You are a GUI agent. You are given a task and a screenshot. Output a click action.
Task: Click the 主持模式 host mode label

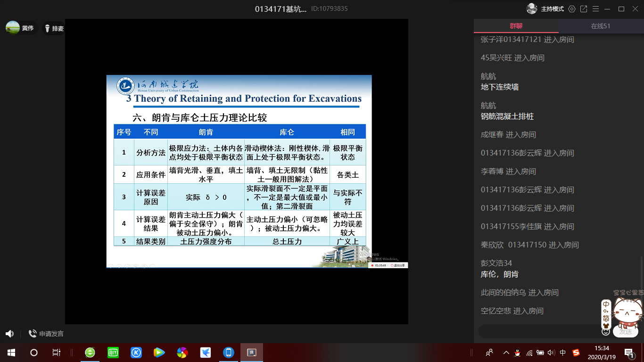[552, 9]
